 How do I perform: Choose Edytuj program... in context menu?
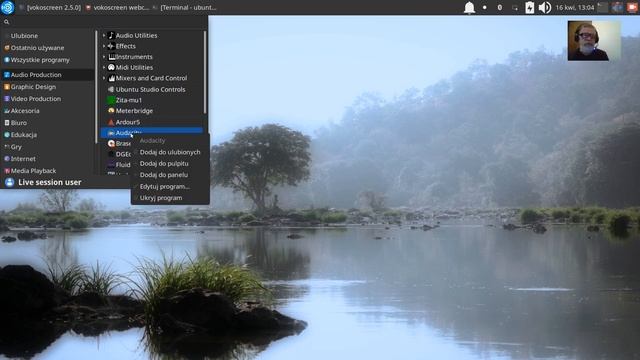170,186
